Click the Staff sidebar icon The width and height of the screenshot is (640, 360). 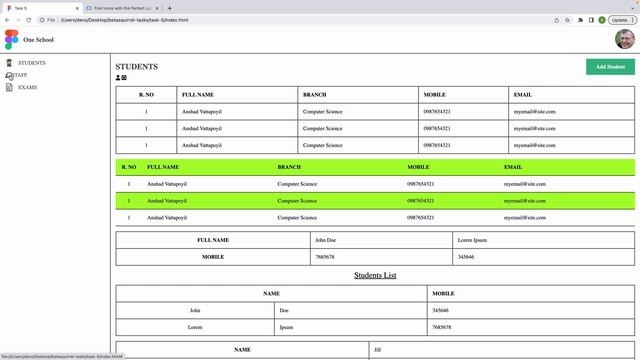point(9,76)
